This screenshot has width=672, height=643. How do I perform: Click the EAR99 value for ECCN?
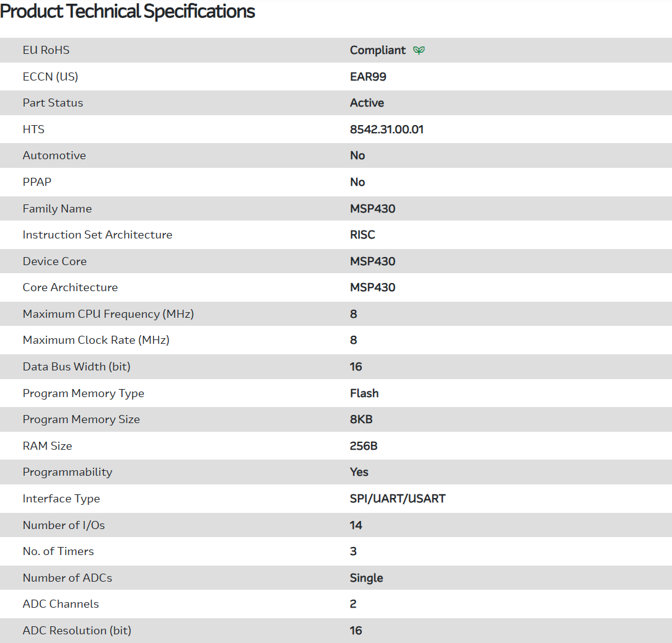368,77
